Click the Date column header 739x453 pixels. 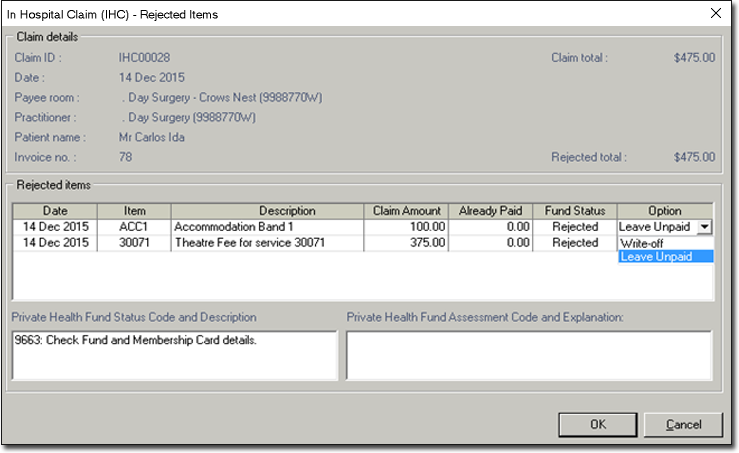click(x=54, y=211)
